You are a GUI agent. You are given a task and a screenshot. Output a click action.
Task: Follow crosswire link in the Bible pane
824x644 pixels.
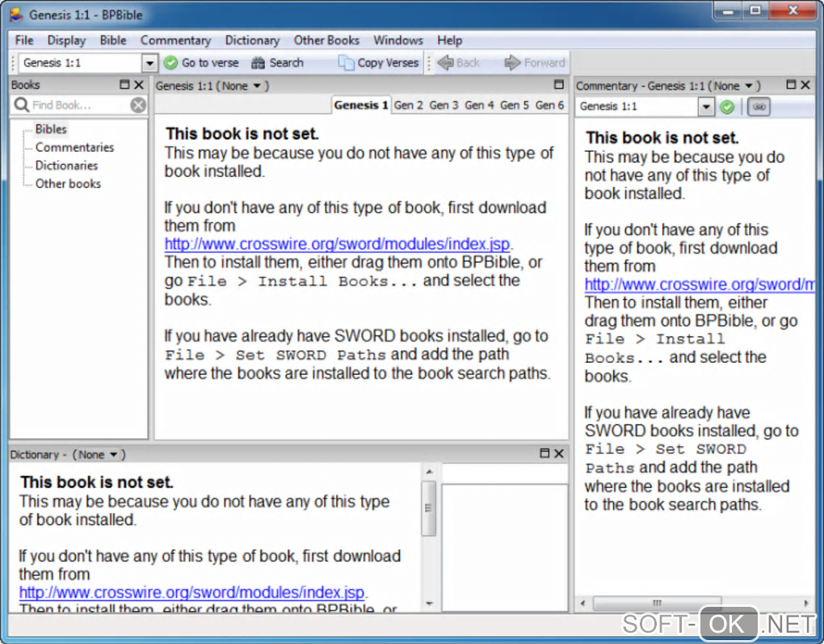click(x=337, y=244)
